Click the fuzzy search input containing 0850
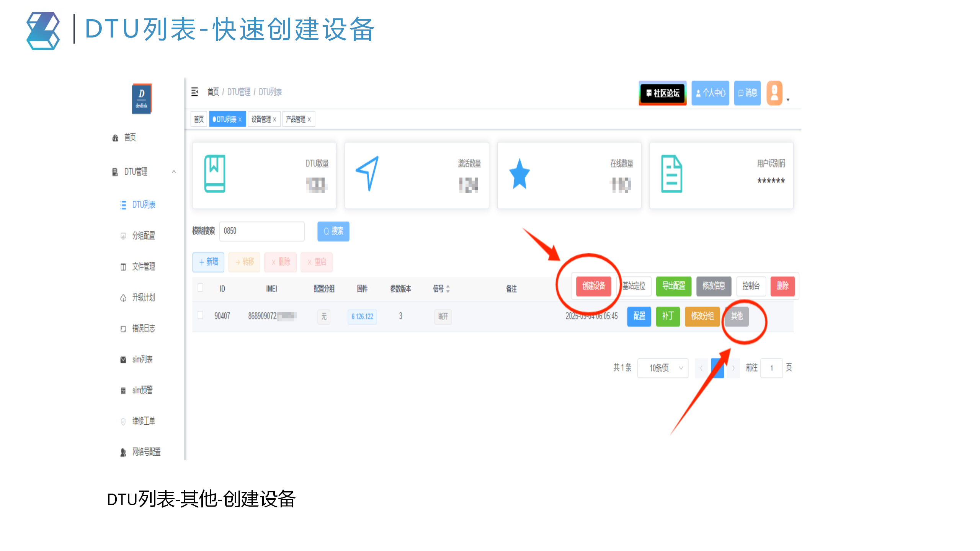The image size is (980, 551). click(x=261, y=231)
